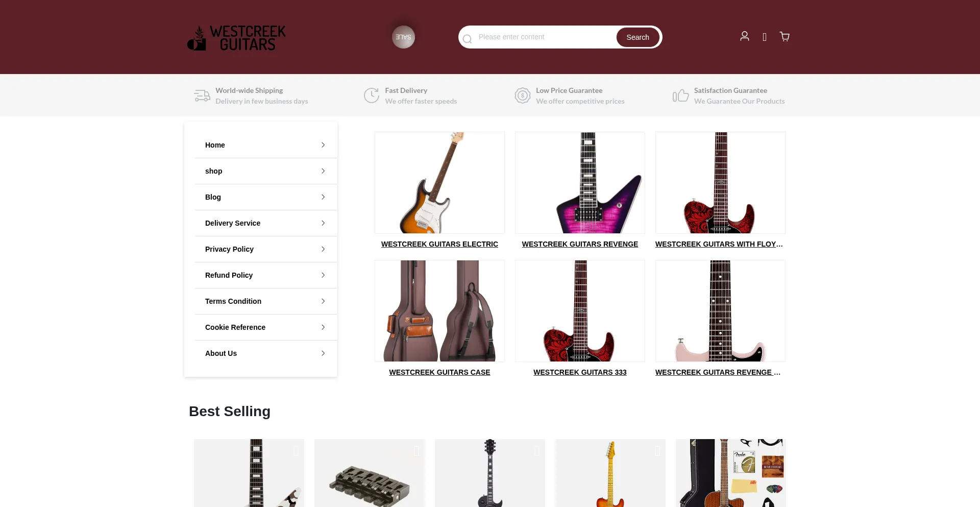
Task: Open the WESTCREEK GUITARS REVENGE link
Action: (x=580, y=244)
